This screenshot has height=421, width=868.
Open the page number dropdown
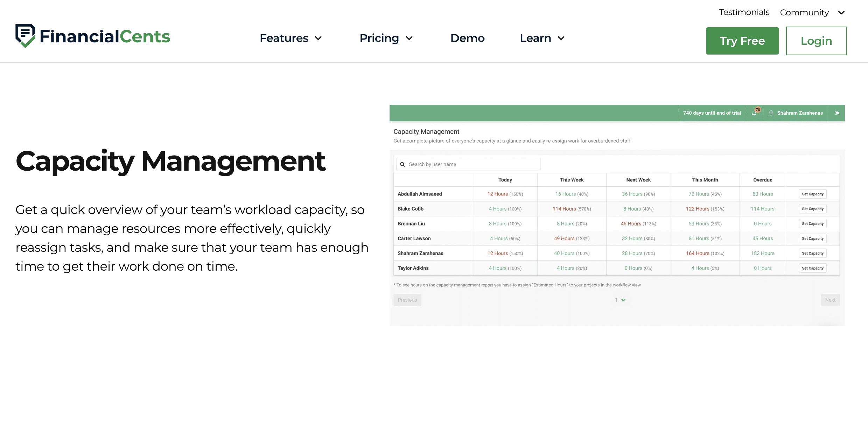point(620,300)
